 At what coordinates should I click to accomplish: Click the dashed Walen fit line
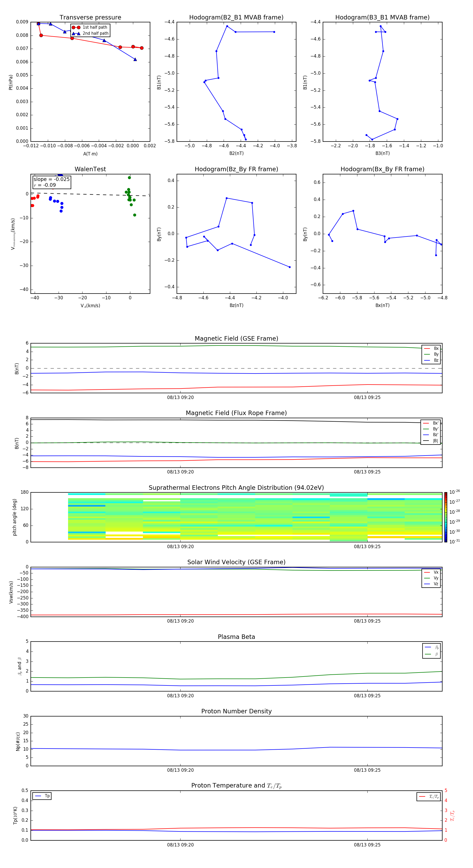pyautogui.click(x=90, y=194)
